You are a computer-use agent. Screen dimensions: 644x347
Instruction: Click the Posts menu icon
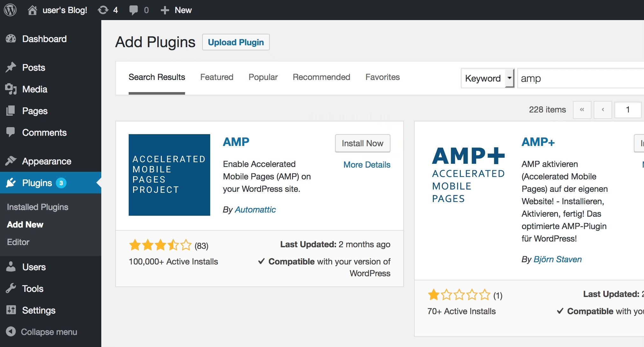click(x=11, y=67)
